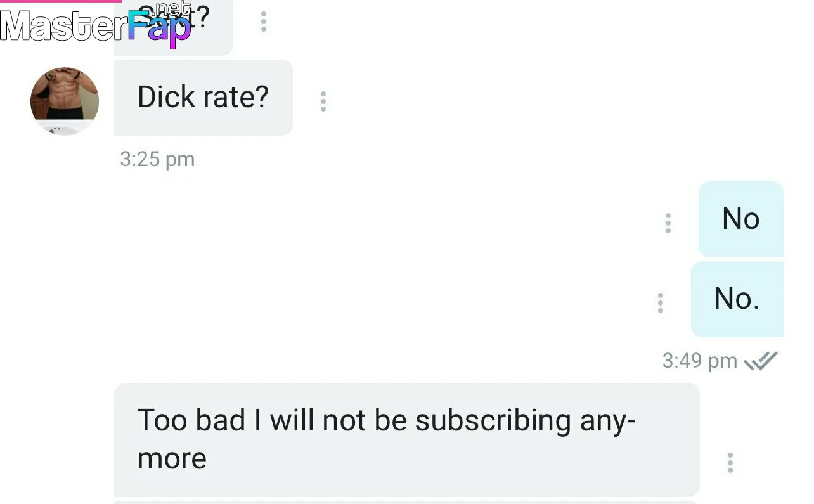Select the "Dick rate?" message bubble
Viewport: 814px width, 504px height.
203,98
